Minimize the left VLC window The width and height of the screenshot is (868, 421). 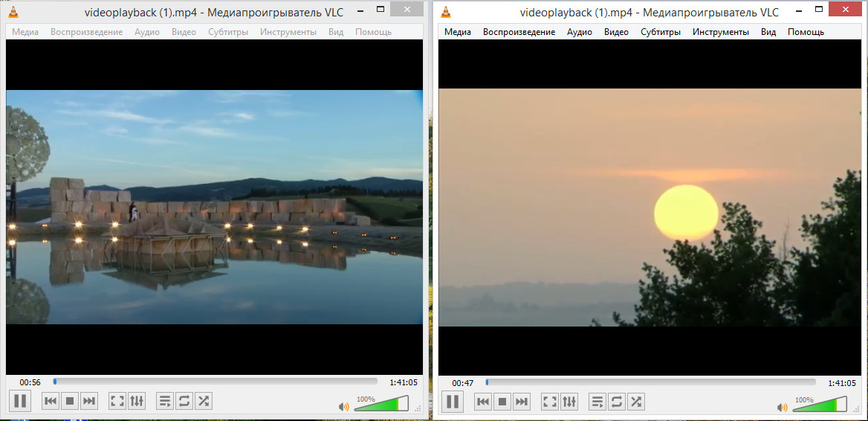(361, 10)
